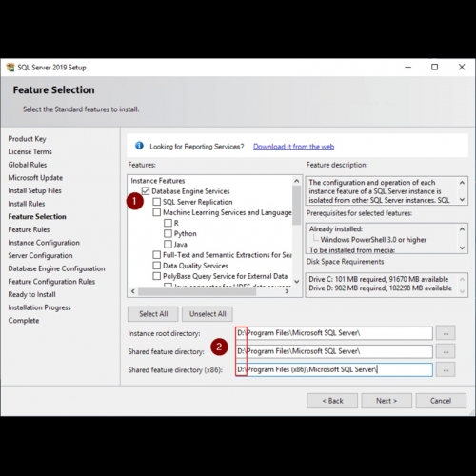Enable Full-Text and Semantic Extractions checkbox

(x=157, y=255)
